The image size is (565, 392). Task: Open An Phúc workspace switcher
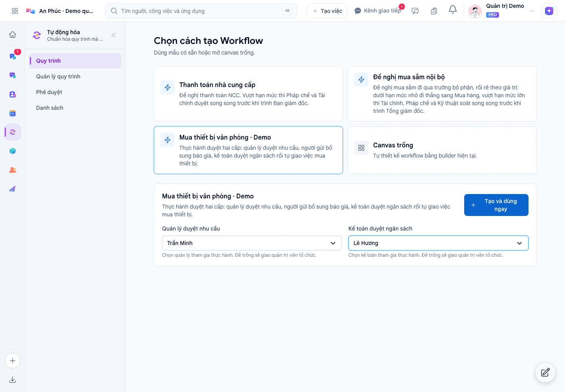tap(60, 11)
